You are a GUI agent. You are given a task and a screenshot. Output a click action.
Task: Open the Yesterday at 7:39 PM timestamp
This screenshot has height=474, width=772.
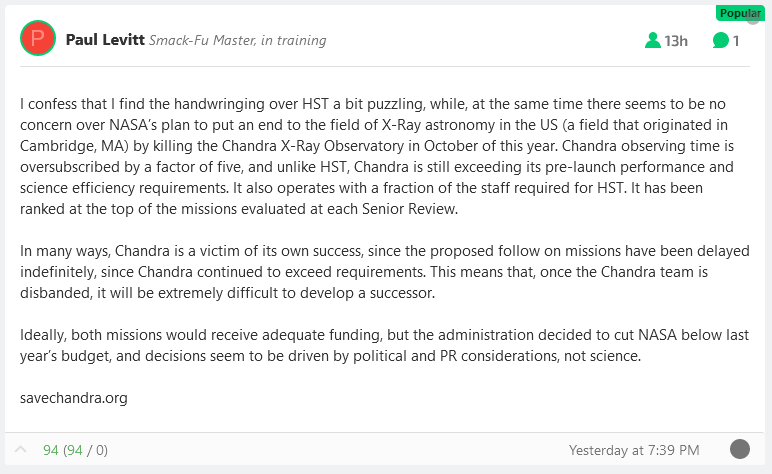[634, 450]
